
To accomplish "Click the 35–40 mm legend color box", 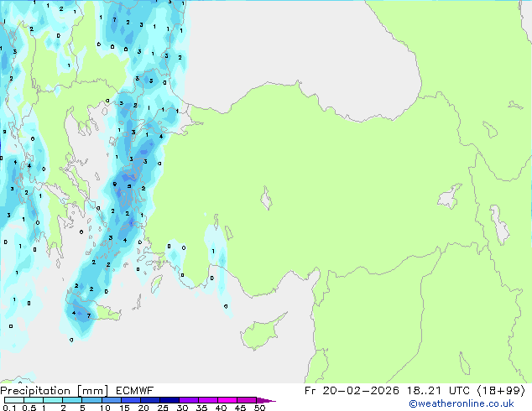I will [208, 400].
